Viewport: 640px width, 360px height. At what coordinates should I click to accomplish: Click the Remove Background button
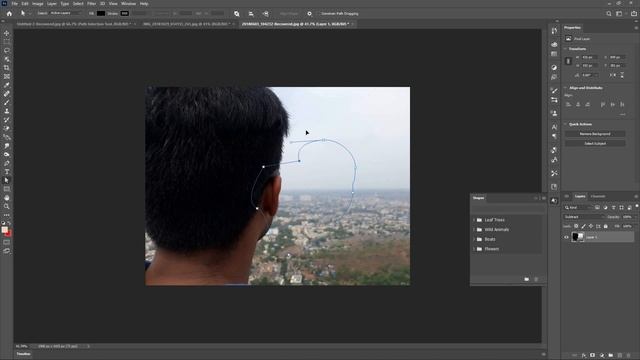pyautogui.click(x=595, y=134)
